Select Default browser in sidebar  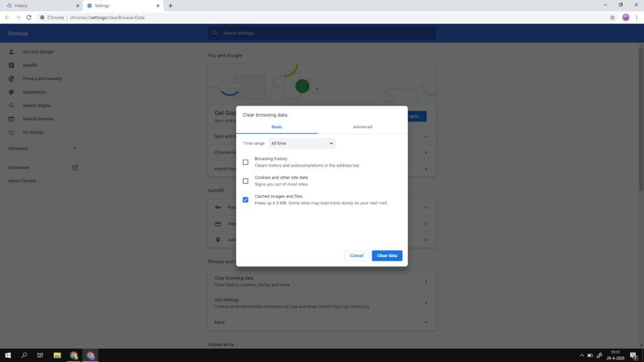point(38,119)
